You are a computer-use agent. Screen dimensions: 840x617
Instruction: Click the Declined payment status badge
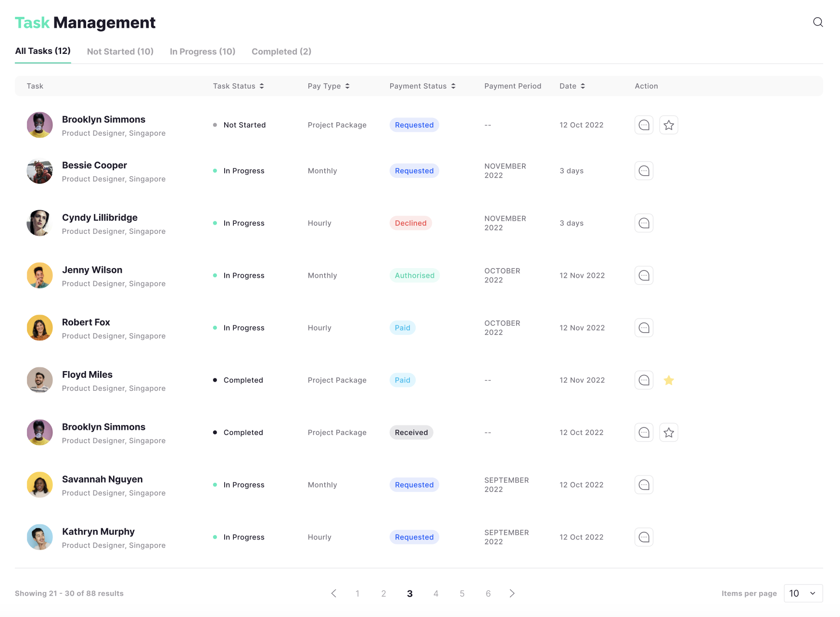pyautogui.click(x=410, y=223)
